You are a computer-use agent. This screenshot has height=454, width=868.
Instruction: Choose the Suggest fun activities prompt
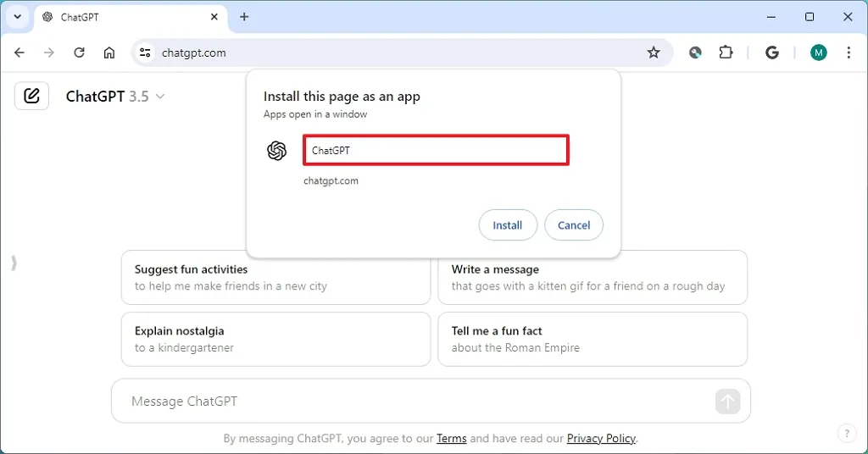click(x=275, y=278)
